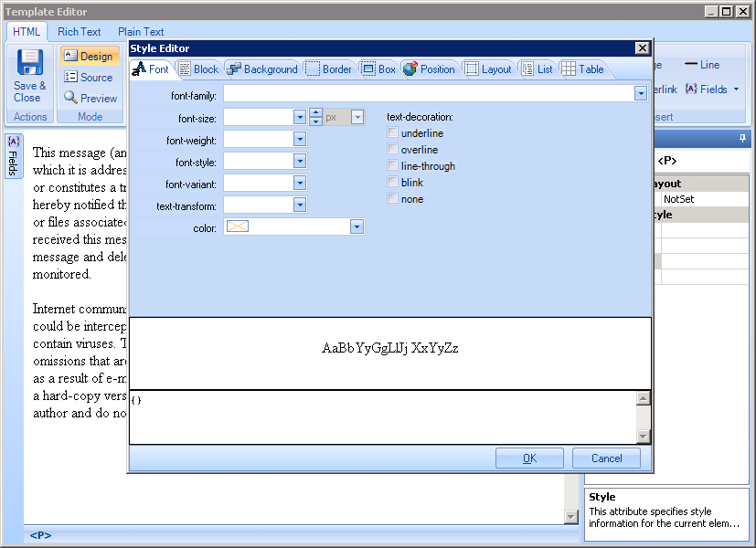Viewport: 756px width, 548px height.
Task: Click the Layout tab icon
Action: coord(472,68)
